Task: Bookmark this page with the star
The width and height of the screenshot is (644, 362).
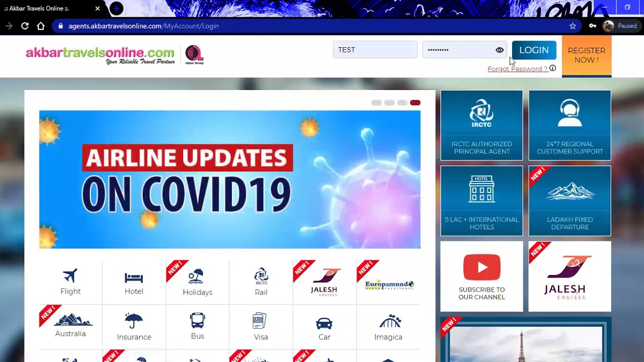Action: [x=573, y=26]
